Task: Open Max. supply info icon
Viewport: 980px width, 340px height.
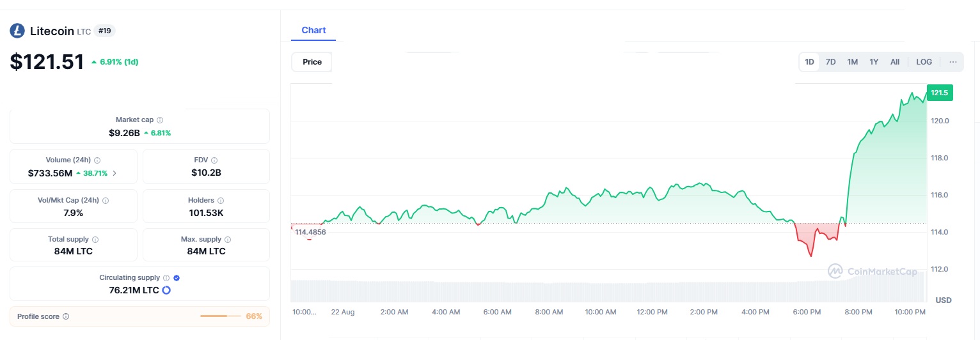Action: point(228,240)
